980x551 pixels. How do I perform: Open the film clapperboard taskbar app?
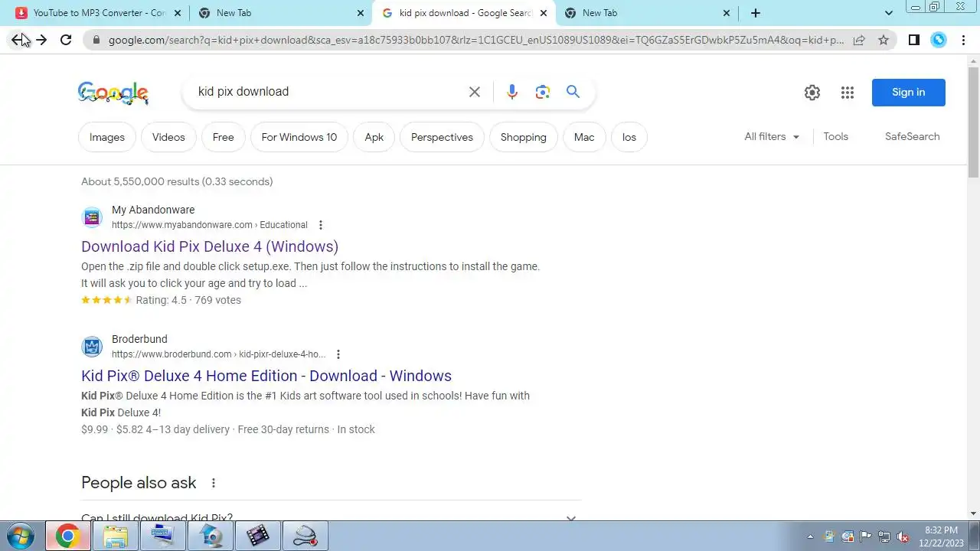[x=258, y=536]
